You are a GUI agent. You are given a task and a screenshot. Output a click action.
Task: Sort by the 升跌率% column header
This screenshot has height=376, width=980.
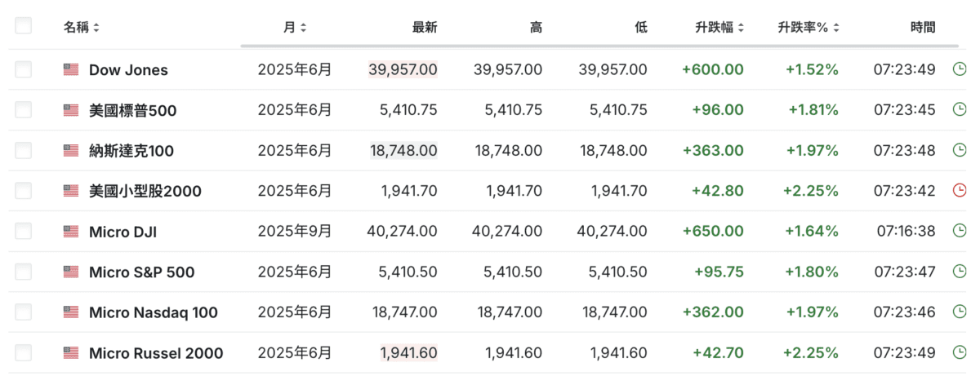pyautogui.click(x=808, y=28)
